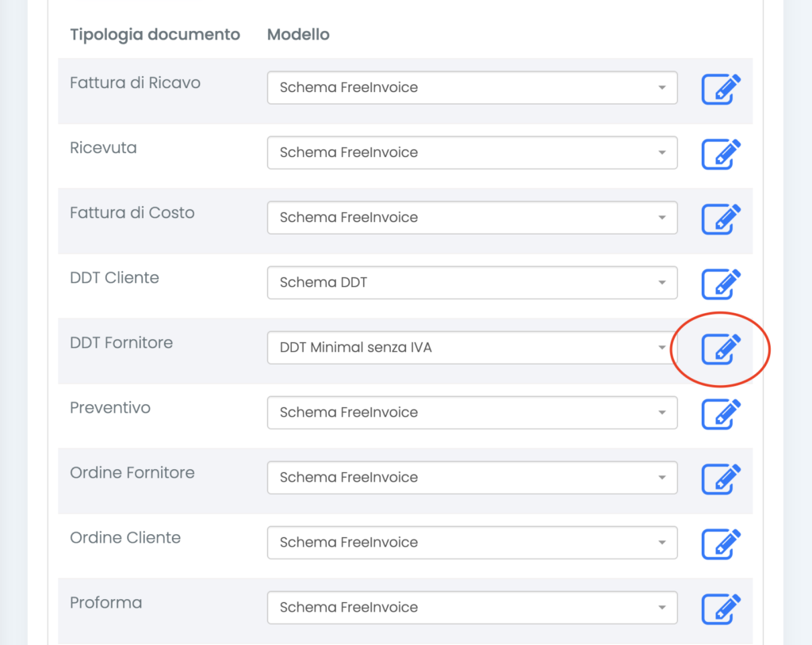Screen dimensions: 812x645
Task: Click the edit icon for Proforma
Action: [x=721, y=609]
